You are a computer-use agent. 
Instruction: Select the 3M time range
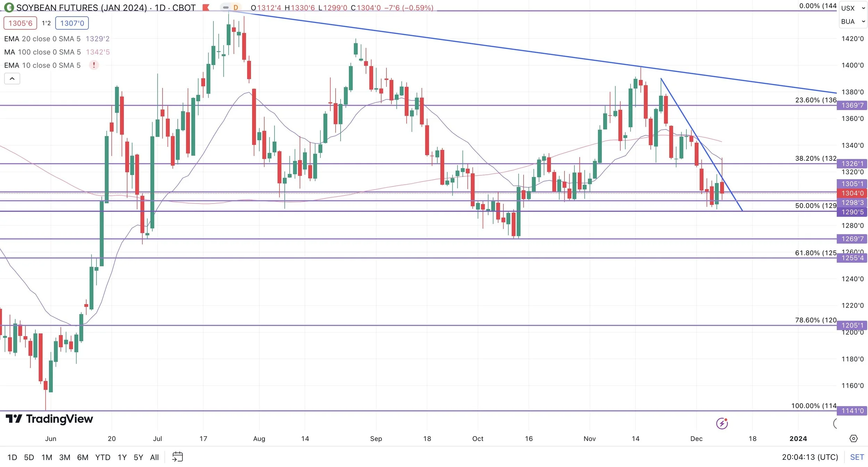tap(65, 457)
